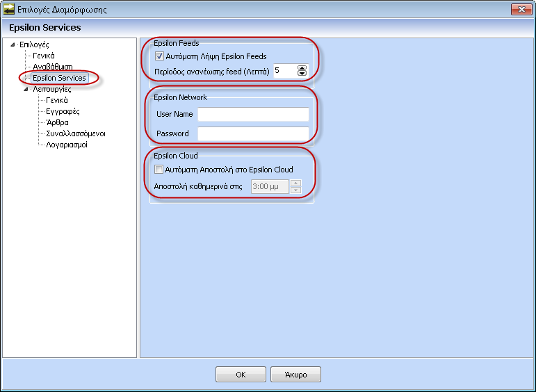
Task: Click the daily send time field
Action: (x=270, y=186)
